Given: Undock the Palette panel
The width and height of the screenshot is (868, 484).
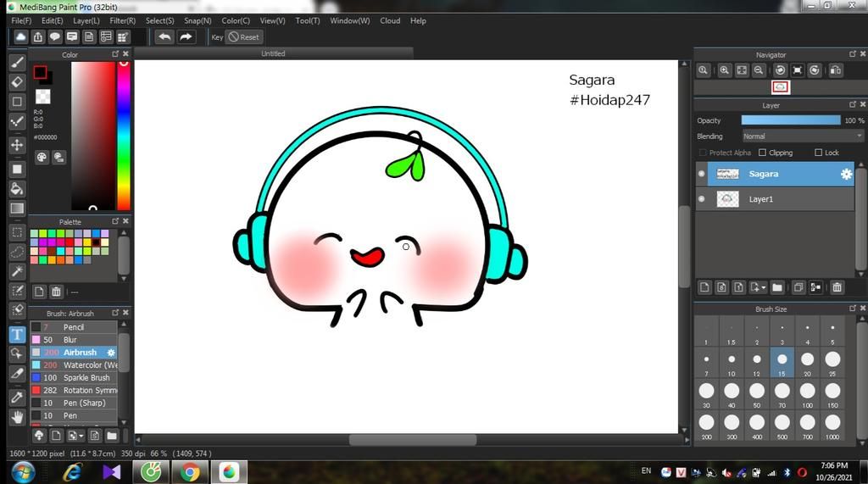Looking at the screenshot, I should coord(115,221).
